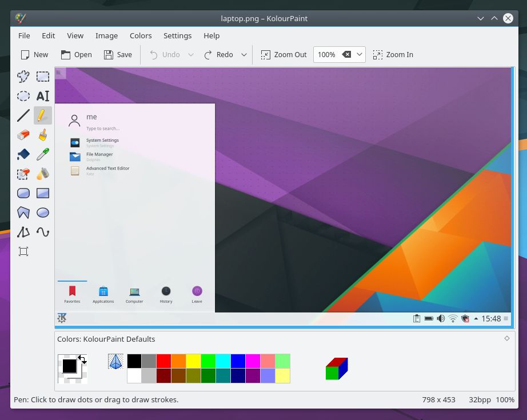Select the Spraycan tool
527x420 pixels.
tap(43, 174)
